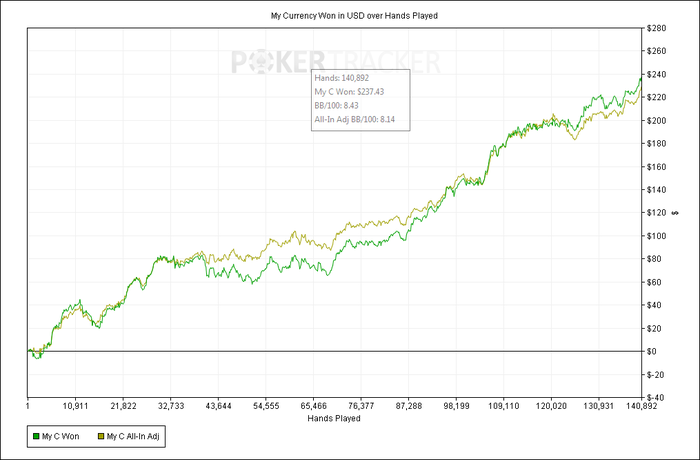Click the $220 y-axis label
This screenshot has width=700, height=460.
656,98
